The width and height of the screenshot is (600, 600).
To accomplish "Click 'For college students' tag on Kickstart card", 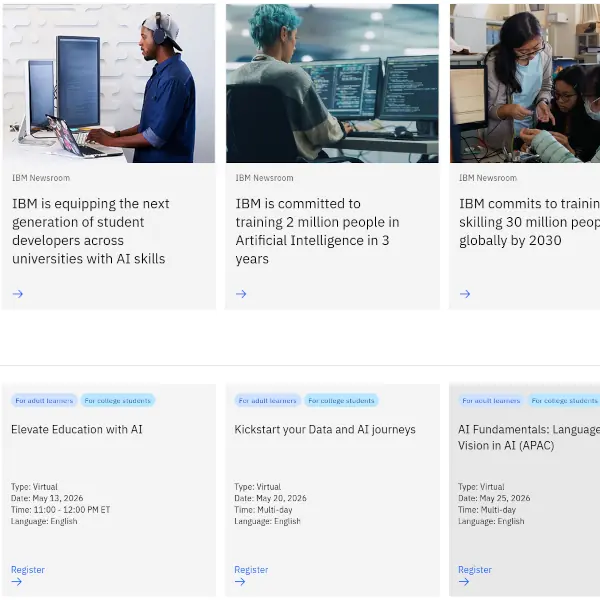I will (341, 400).
